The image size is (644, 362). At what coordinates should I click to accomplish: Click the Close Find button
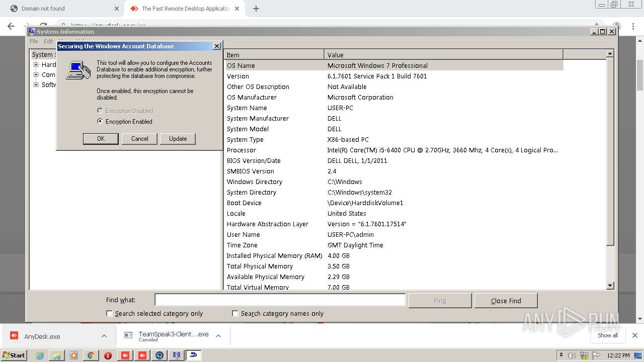[x=506, y=301]
